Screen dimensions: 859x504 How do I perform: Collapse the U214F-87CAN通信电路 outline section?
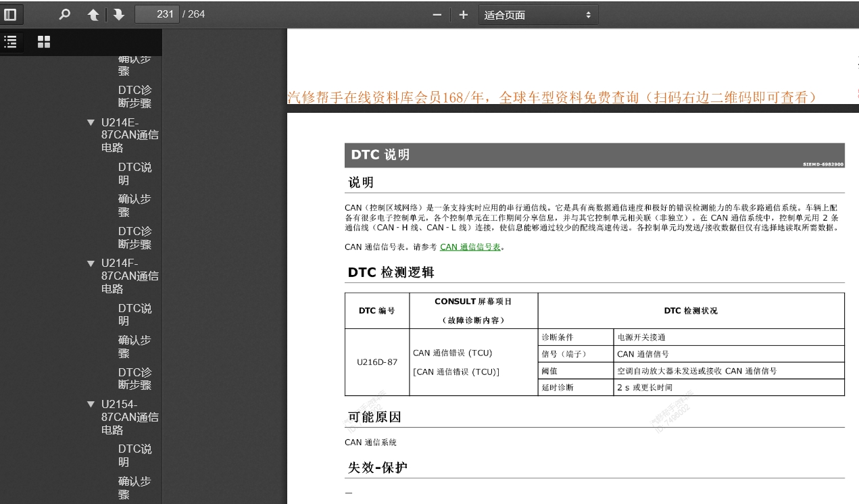tap(91, 263)
